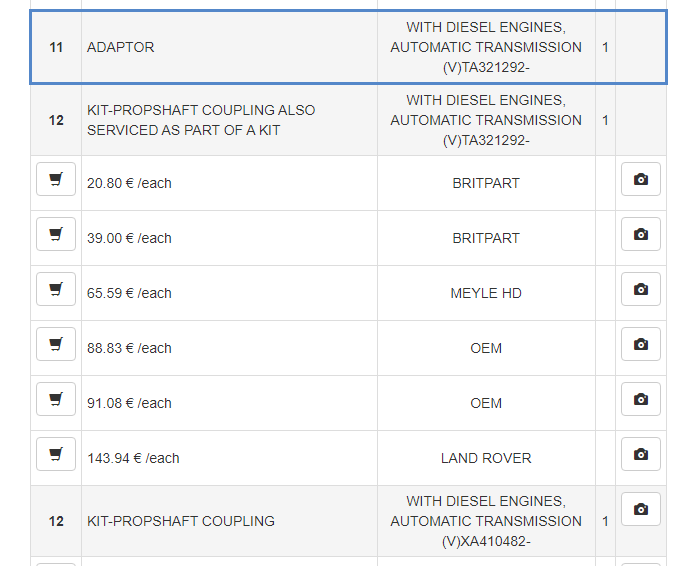Click the ADAPTOR part name

[121, 47]
